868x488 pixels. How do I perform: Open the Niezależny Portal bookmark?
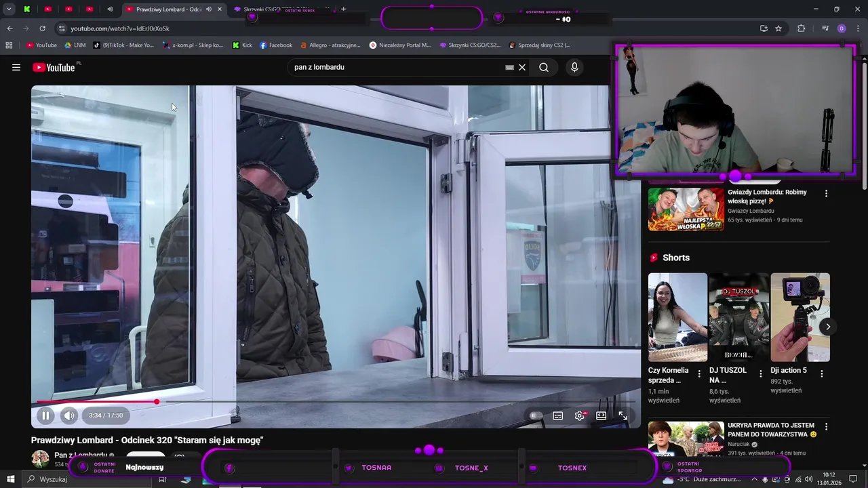click(x=400, y=45)
